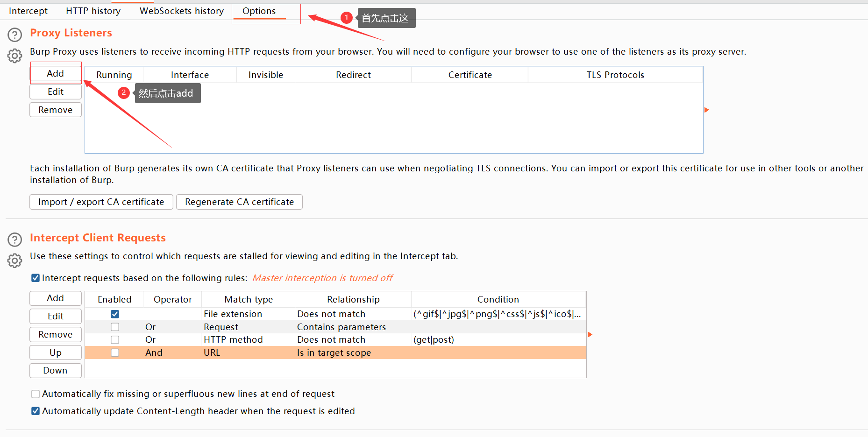Open the WebSockets history tab
The width and height of the screenshot is (868, 437).
pyautogui.click(x=181, y=11)
